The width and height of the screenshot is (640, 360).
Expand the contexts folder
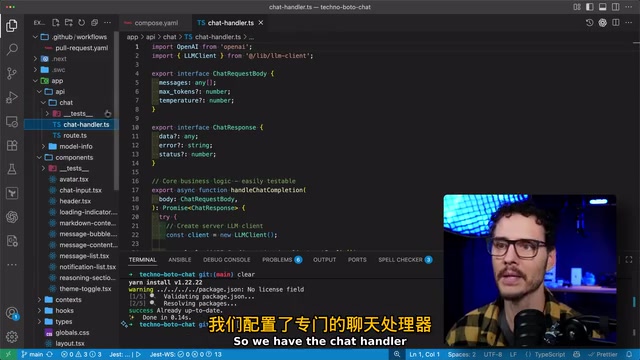click(x=39, y=300)
